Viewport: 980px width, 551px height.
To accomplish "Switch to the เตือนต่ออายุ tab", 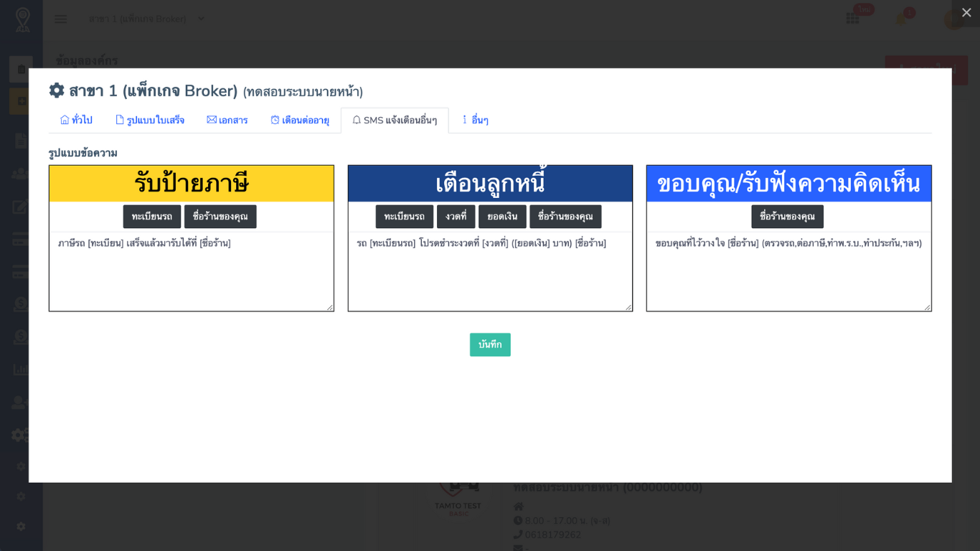I will coord(300,121).
